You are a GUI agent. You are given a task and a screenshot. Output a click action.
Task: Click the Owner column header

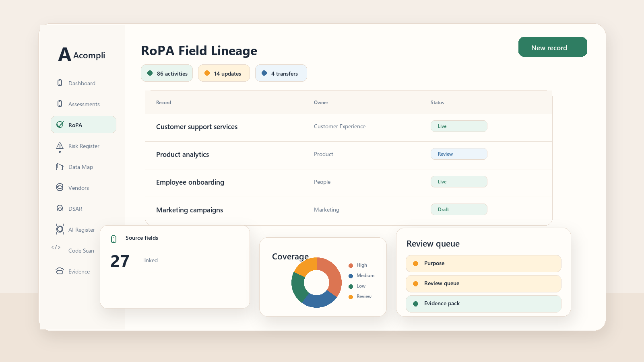(x=321, y=103)
